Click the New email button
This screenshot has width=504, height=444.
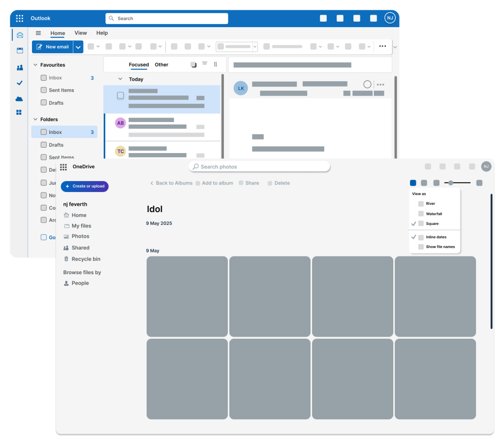[53, 47]
